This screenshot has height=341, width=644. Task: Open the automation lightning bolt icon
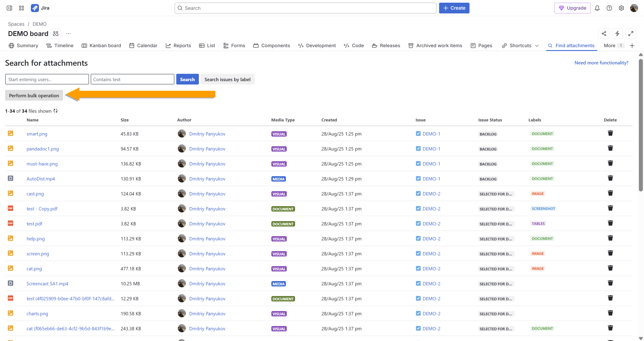(x=617, y=34)
